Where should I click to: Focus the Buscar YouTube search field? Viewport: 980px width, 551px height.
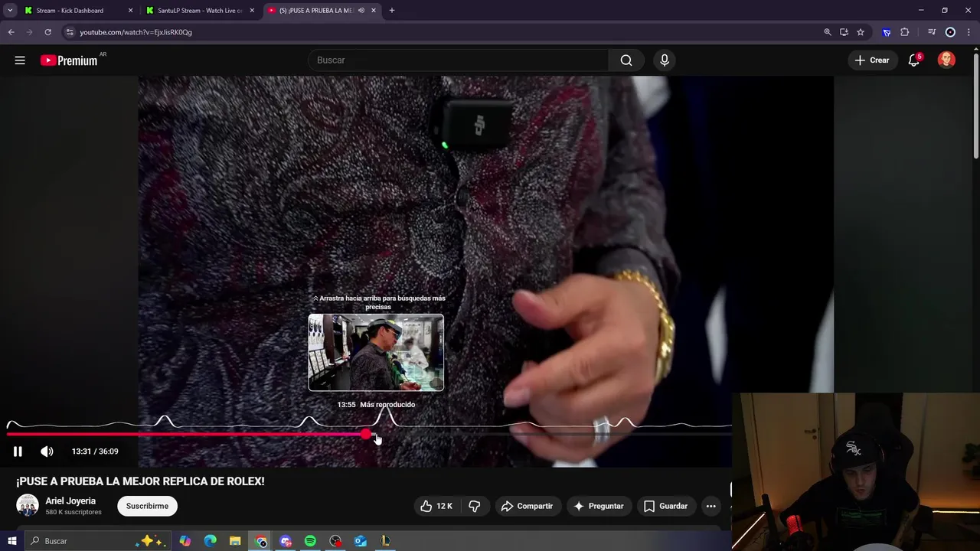pyautogui.click(x=458, y=60)
